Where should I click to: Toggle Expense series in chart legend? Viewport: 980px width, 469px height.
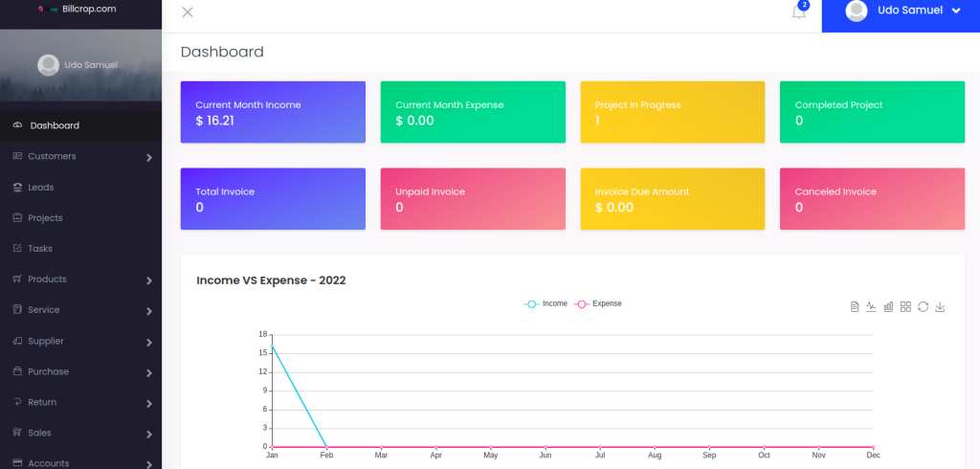pyautogui.click(x=597, y=303)
